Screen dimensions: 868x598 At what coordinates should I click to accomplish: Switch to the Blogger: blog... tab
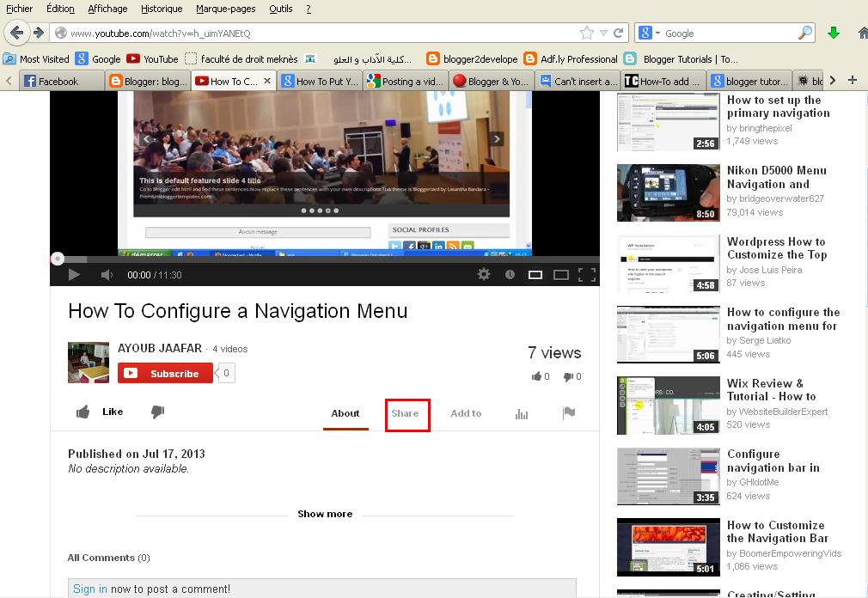149,81
